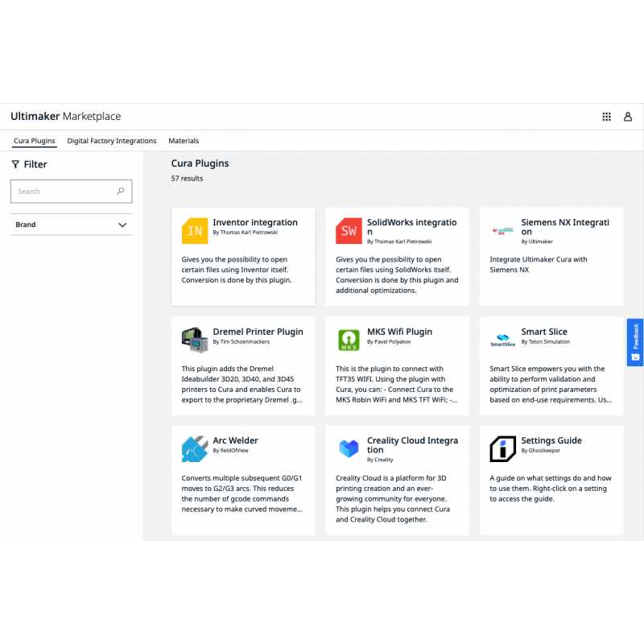Open the Ultimaker Marketplace home link
644x644 pixels.
tap(66, 117)
